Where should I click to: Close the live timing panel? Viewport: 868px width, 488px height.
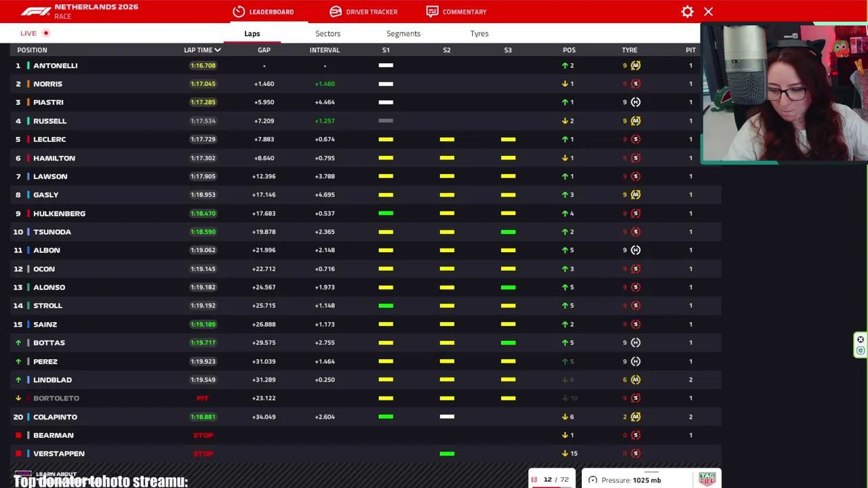[709, 12]
